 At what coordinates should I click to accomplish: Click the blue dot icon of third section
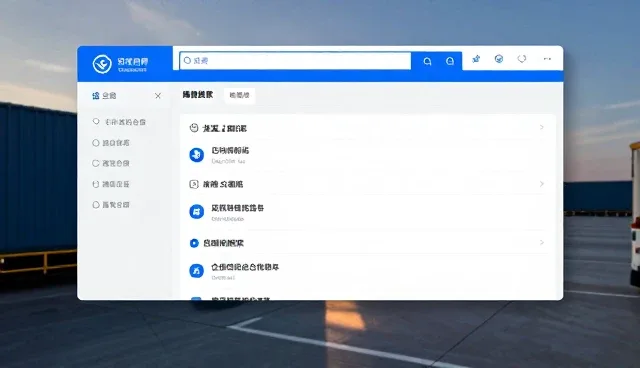click(x=194, y=243)
